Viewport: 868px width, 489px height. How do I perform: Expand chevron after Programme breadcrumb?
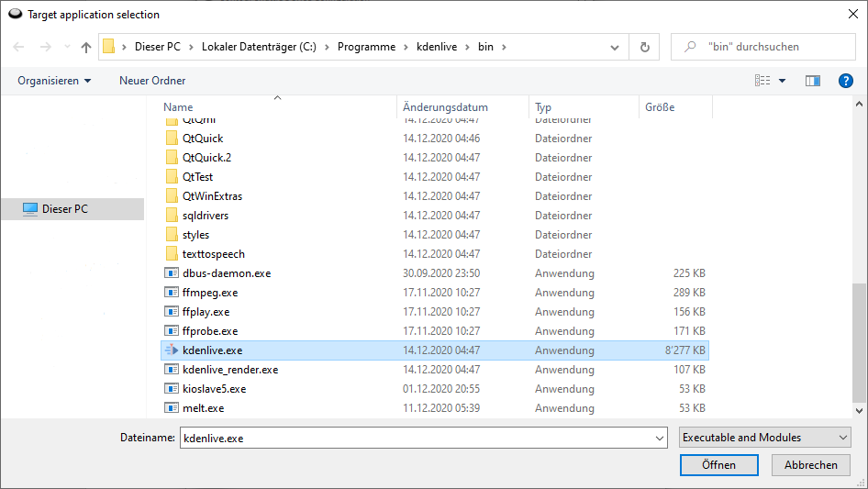click(406, 47)
